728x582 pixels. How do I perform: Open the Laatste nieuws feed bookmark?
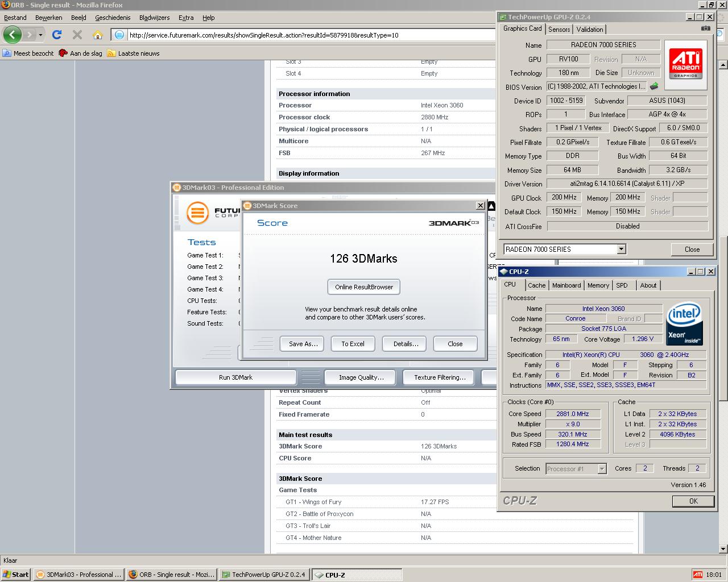tap(133, 53)
